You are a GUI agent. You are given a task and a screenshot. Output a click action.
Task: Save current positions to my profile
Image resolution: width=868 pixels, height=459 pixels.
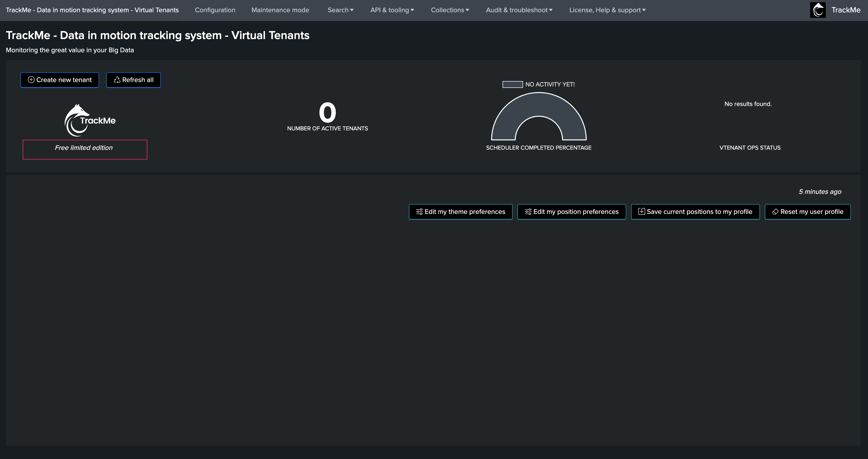click(x=695, y=212)
